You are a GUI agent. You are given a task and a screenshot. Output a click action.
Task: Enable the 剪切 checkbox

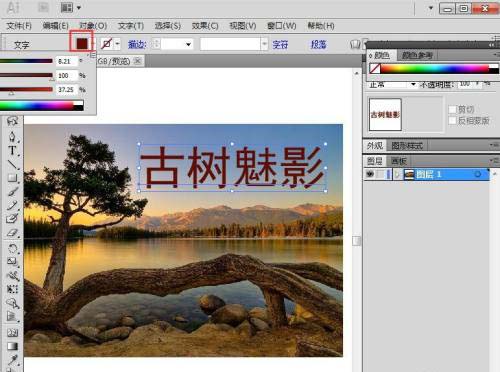pos(452,109)
